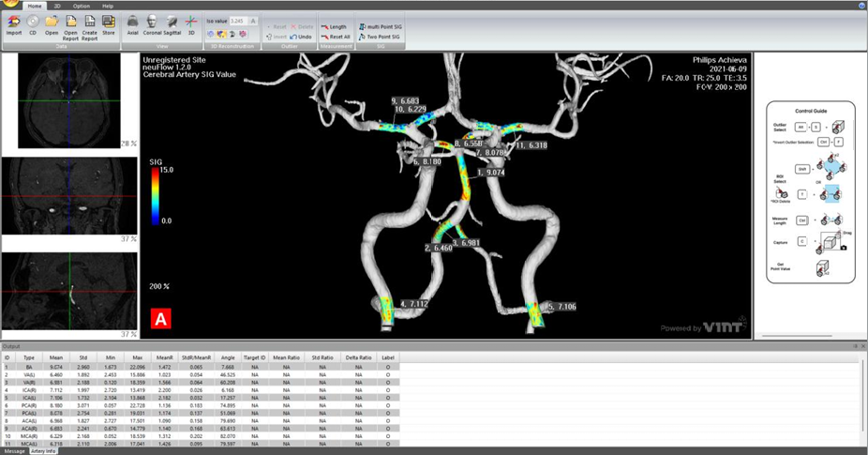This screenshot has height=455, width=868.
Task: Click the red A marker in 3D view
Action: (x=160, y=319)
